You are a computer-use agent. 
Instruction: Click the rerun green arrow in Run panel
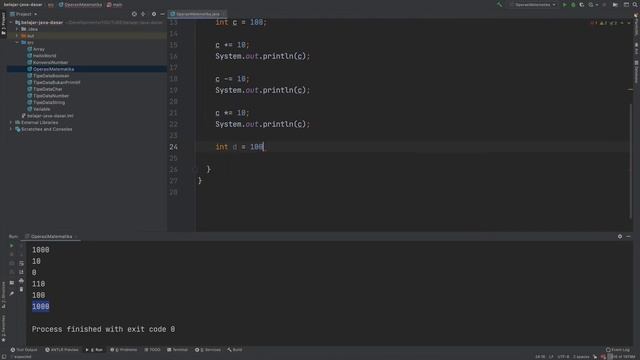[x=11, y=246]
